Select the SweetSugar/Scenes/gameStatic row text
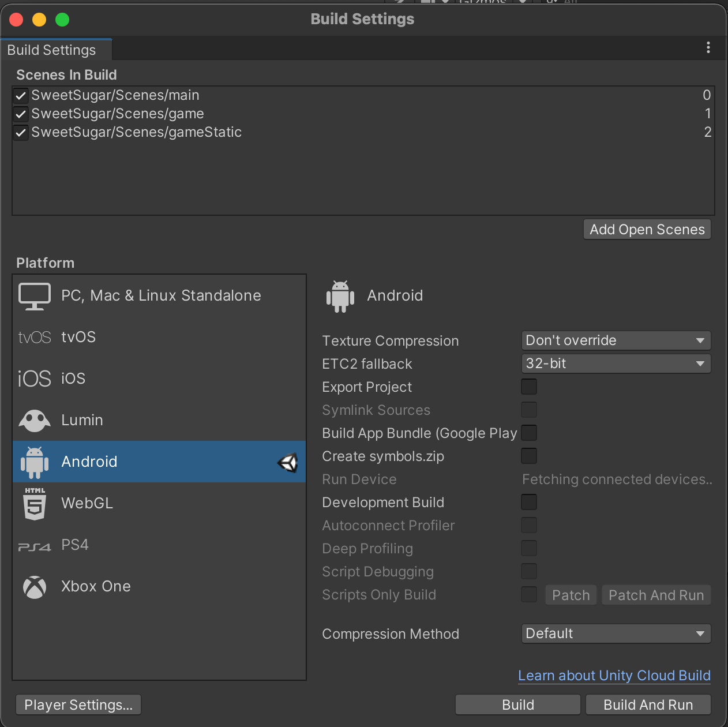This screenshot has width=728, height=727. pos(137,132)
